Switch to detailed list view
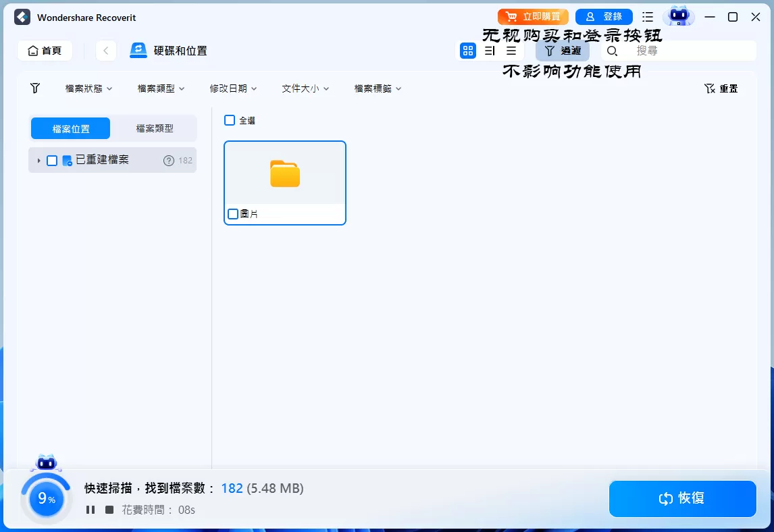This screenshot has height=532, width=774. click(x=490, y=51)
